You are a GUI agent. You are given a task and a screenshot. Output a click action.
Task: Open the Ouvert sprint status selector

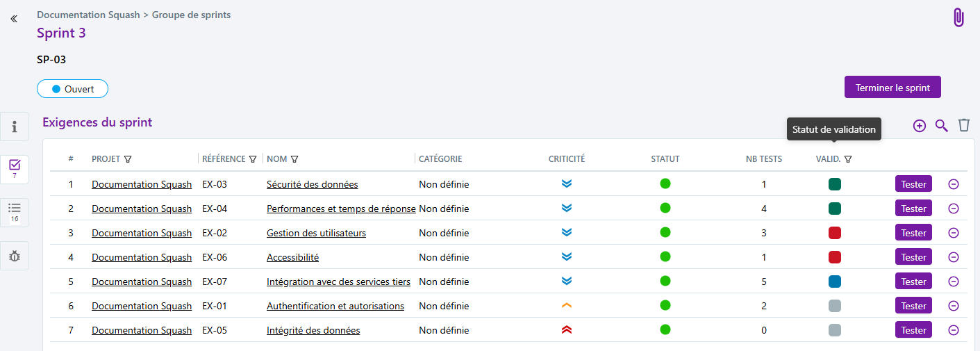[x=72, y=89]
